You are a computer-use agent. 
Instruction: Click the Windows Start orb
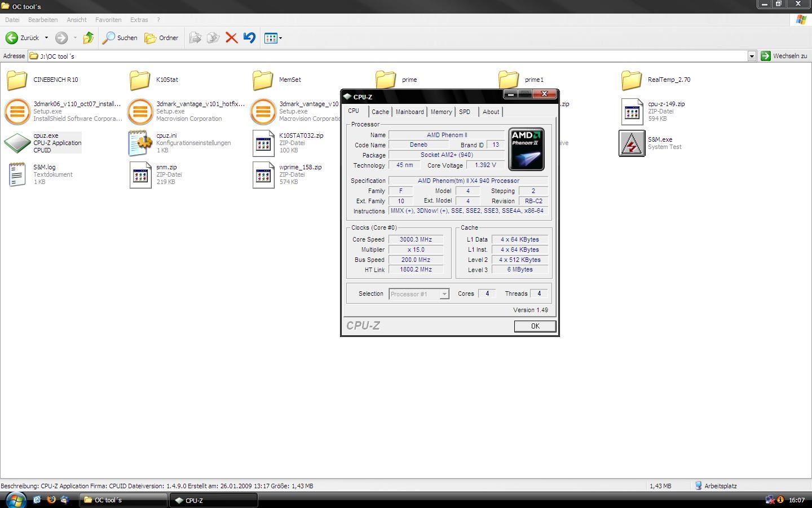point(15,500)
